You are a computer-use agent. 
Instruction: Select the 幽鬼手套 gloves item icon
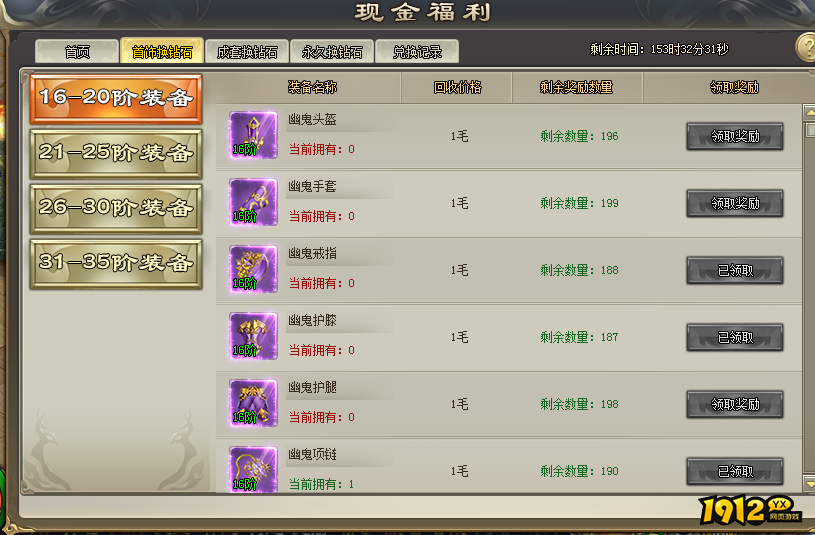pos(253,202)
